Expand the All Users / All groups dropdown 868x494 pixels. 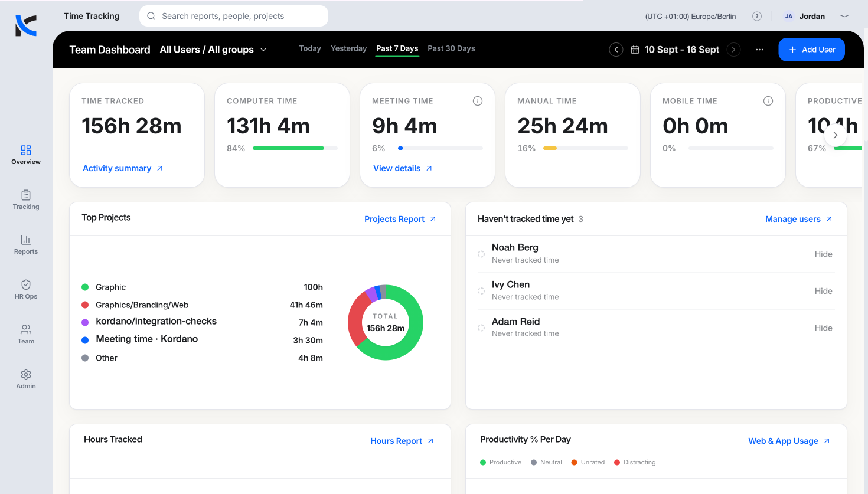[x=213, y=50]
